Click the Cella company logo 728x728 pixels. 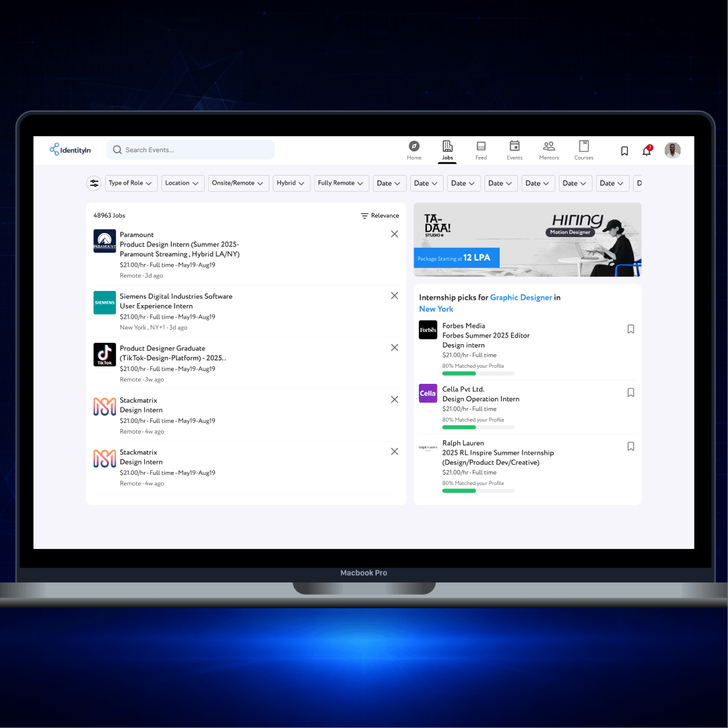428,393
